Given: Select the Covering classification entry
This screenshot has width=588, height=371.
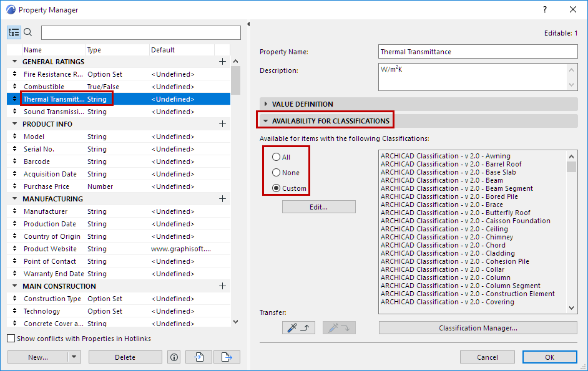Looking at the screenshot, I should (448, 302).
